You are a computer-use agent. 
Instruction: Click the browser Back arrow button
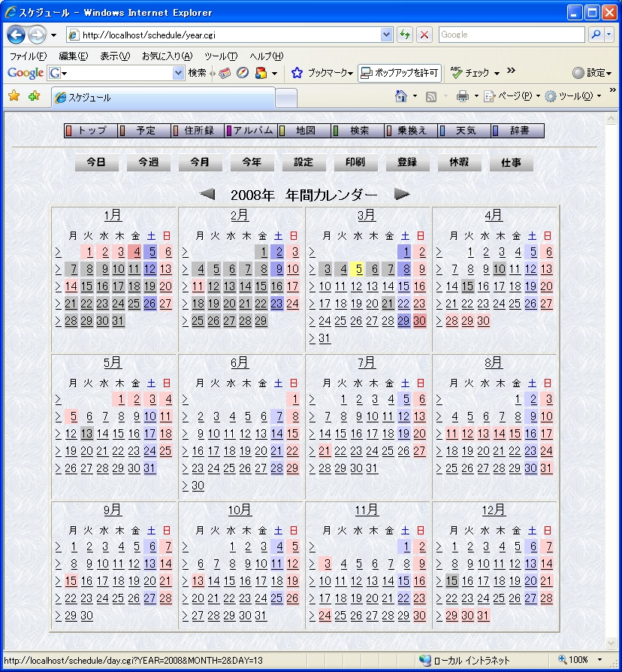tap(16, 35)
